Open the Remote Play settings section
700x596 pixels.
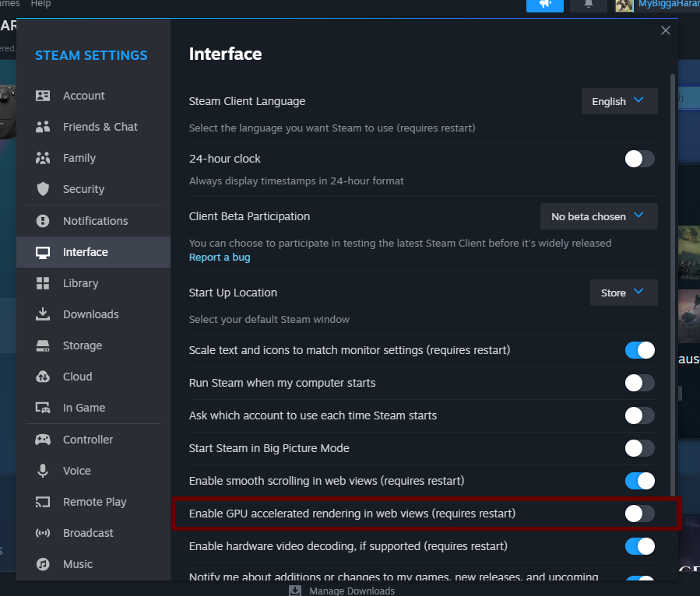click(x=94, y=502)
